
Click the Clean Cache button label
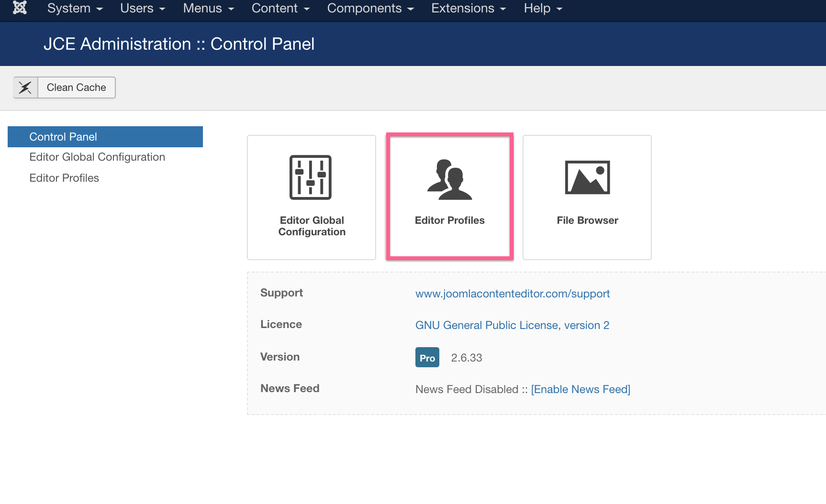point(77,88)
